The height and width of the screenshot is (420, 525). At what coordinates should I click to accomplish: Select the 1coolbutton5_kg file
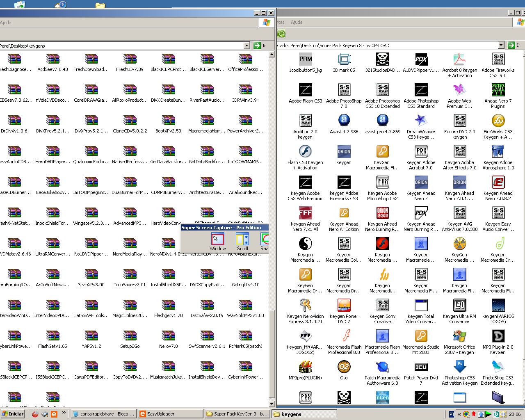pyautogui.click(x=306, y=59)
